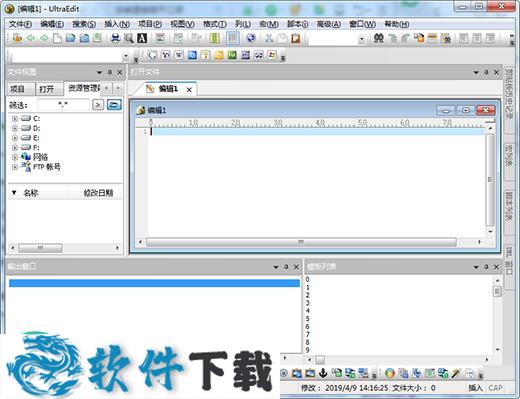The image size is (520, 399).
Task: Paste using the orange clipboard icon
Action: (296, 38)
